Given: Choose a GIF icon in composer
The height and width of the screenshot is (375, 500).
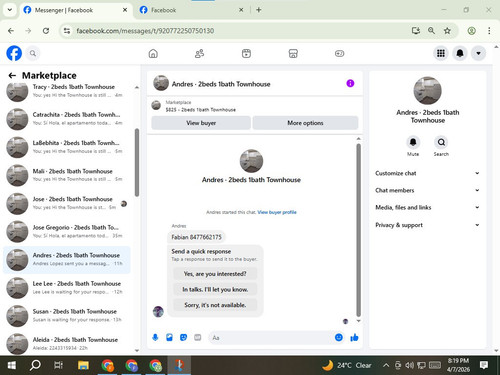Looking at the screenshot, I should tap(198, 338).
